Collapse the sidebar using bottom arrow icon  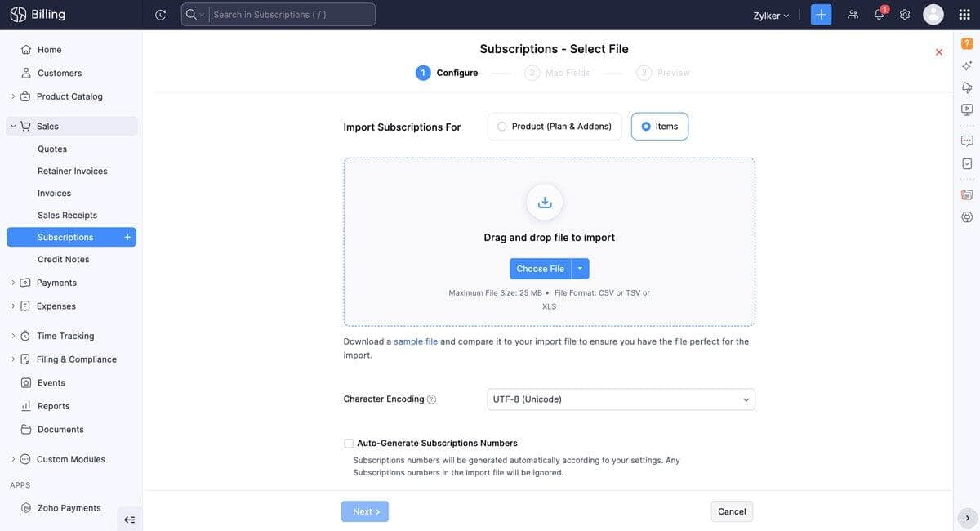129,520
